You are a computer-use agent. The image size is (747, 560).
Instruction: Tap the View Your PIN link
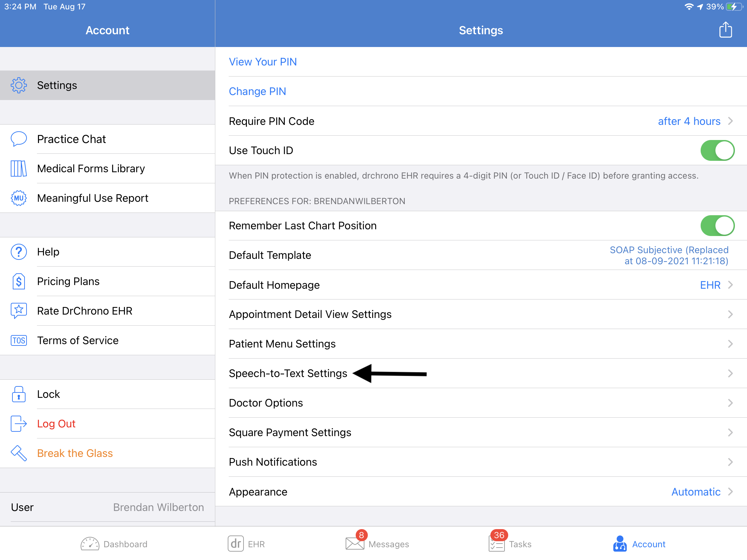pyautogui.click(x=263, y=62)
